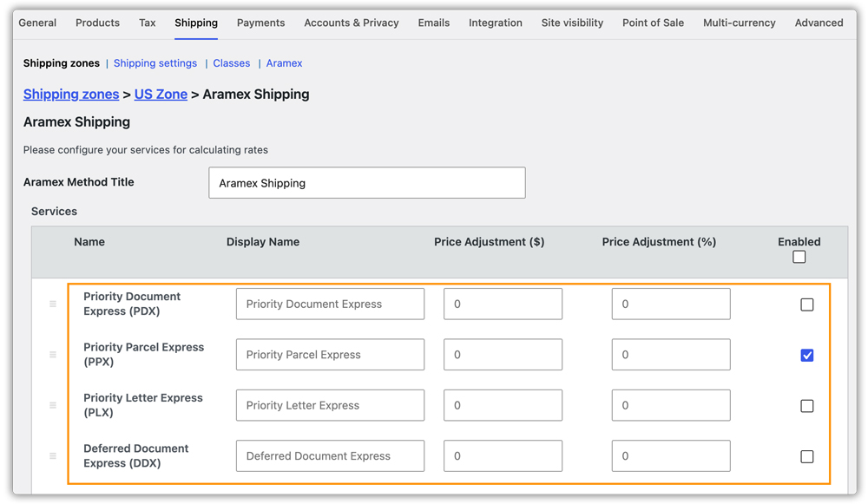This screenshot has width=868, height=504.
Task: Click DDX Price Adjustment ($) field
Action: (x=503, y=456)
